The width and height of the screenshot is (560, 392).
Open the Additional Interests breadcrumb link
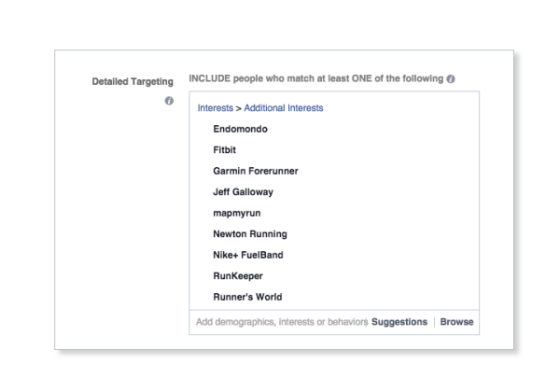point(284,108)
